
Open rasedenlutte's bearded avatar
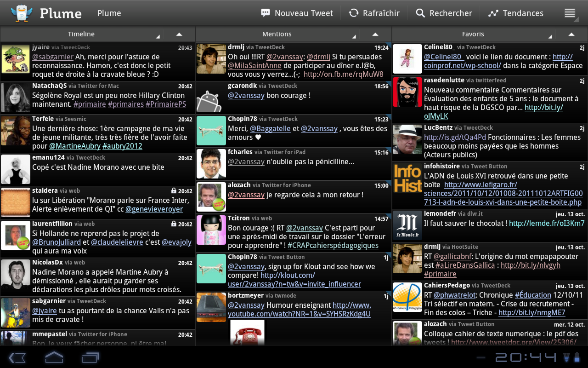(407, 92)
